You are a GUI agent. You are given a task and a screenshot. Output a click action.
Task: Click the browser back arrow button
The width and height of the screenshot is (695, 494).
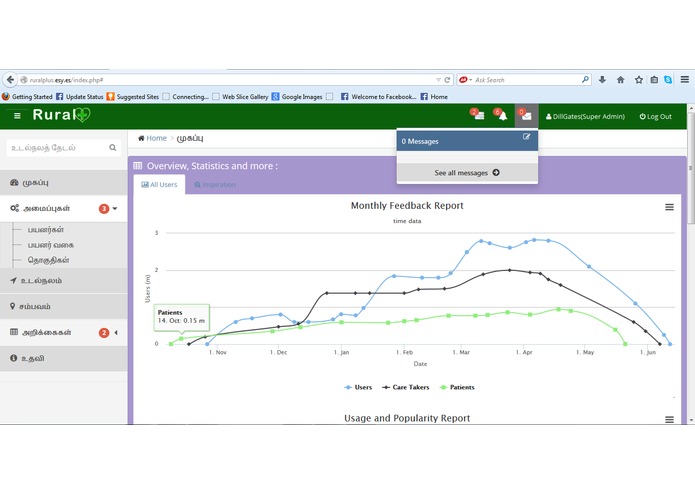[10, 80]
